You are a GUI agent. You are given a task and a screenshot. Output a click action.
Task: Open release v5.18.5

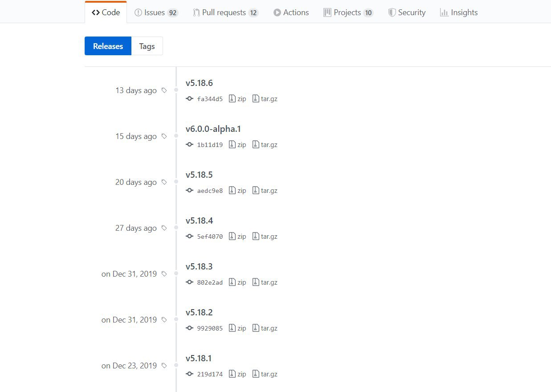point(199,175)
